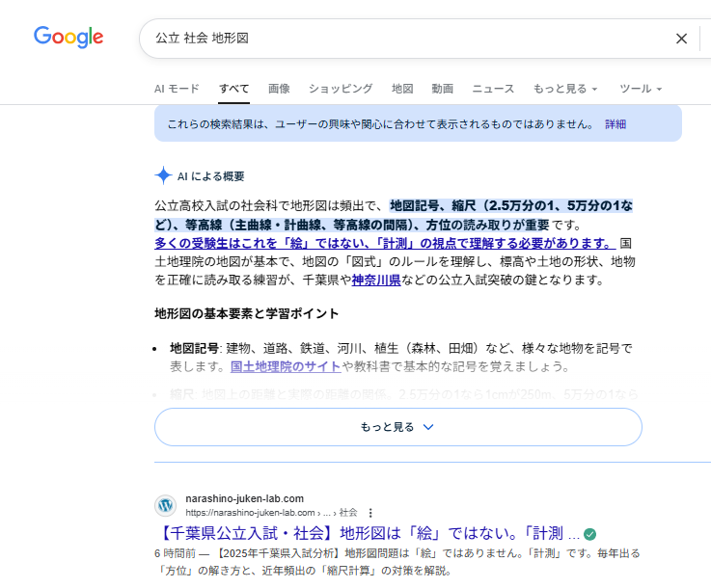Screen dimensions: 711x588
Task: Expand the もっと見る filter dropdown
Action: click(565, 89)
